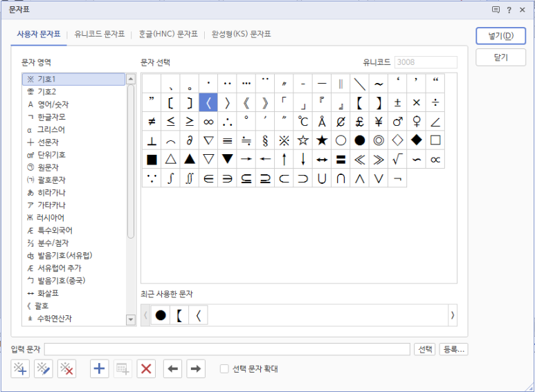
Task: Select the pound £ symbol
Action: click(360, 122)
